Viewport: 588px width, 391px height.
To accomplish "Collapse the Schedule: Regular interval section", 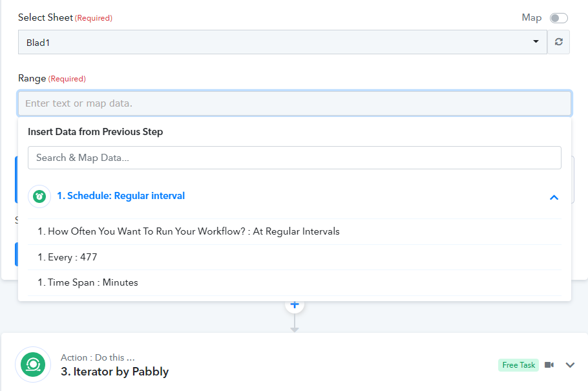I will [x=554, y=197].
